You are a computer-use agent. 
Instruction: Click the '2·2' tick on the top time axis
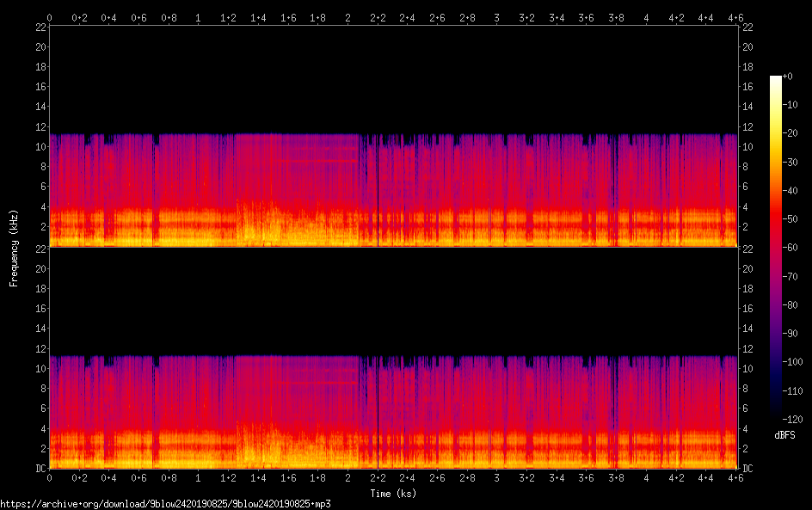(378, 17)
